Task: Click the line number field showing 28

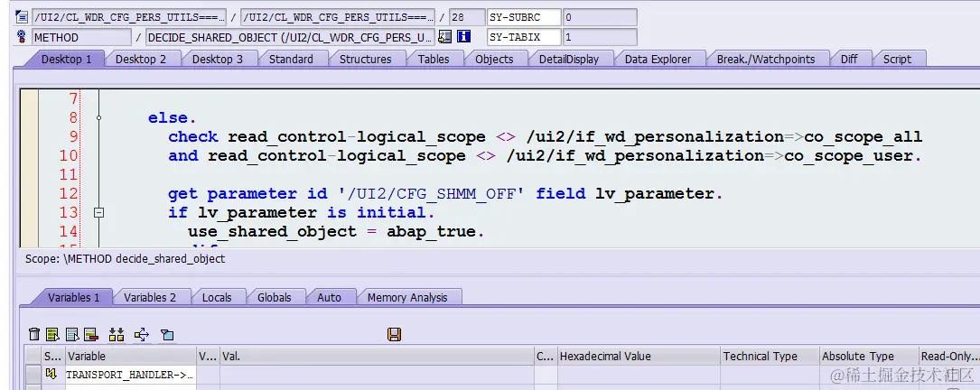Action: coord(468,17)
